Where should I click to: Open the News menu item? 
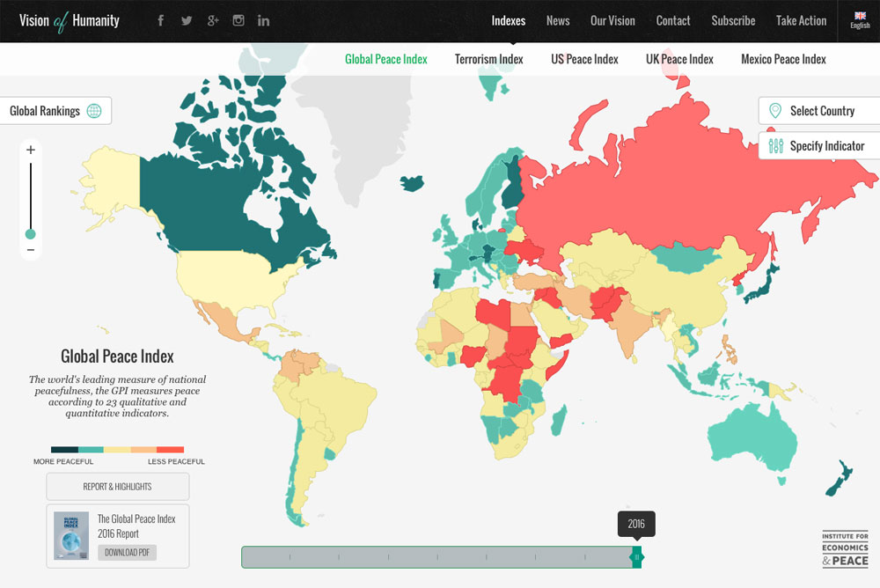tap(558, 21)
